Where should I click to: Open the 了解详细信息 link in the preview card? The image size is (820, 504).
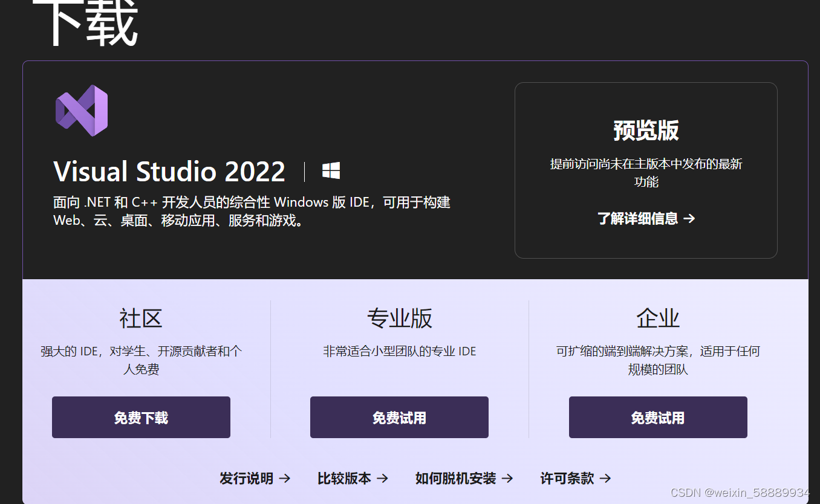click(x=646, y=218)
